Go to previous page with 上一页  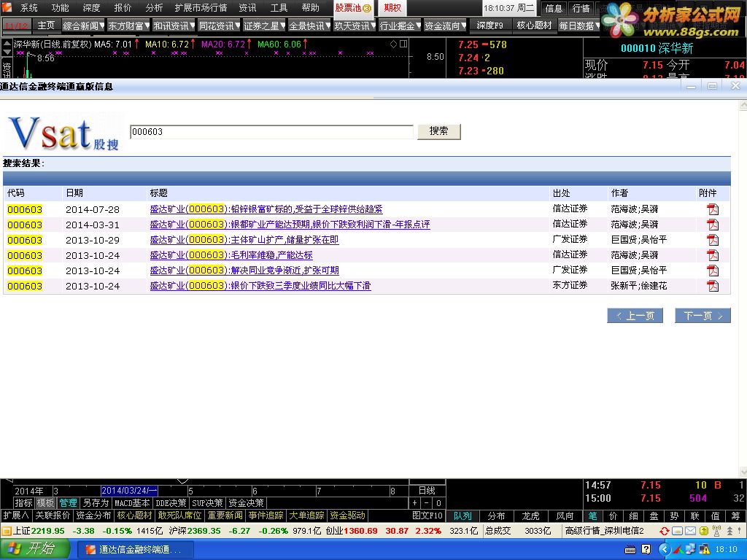coord(635,316)
